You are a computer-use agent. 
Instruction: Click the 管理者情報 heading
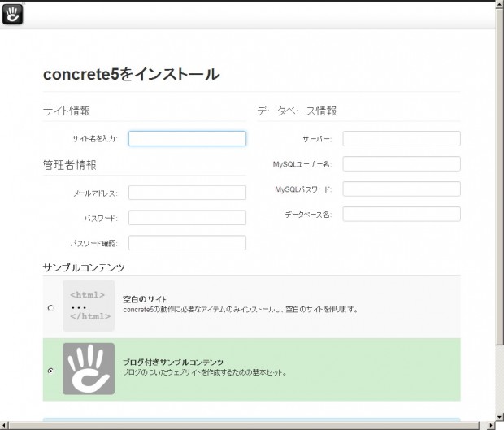pyautogui.click(x=69, y=165)
